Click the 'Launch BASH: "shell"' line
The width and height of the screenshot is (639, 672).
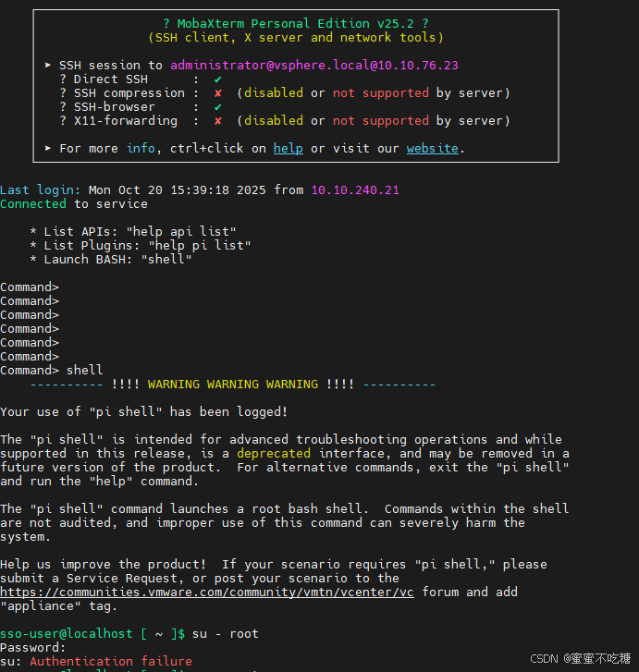111,260
